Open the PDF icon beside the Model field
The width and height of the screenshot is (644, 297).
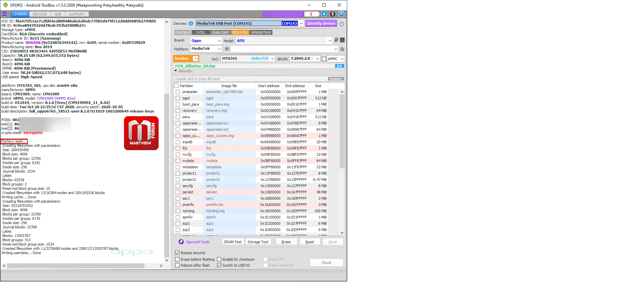(342, 40)
